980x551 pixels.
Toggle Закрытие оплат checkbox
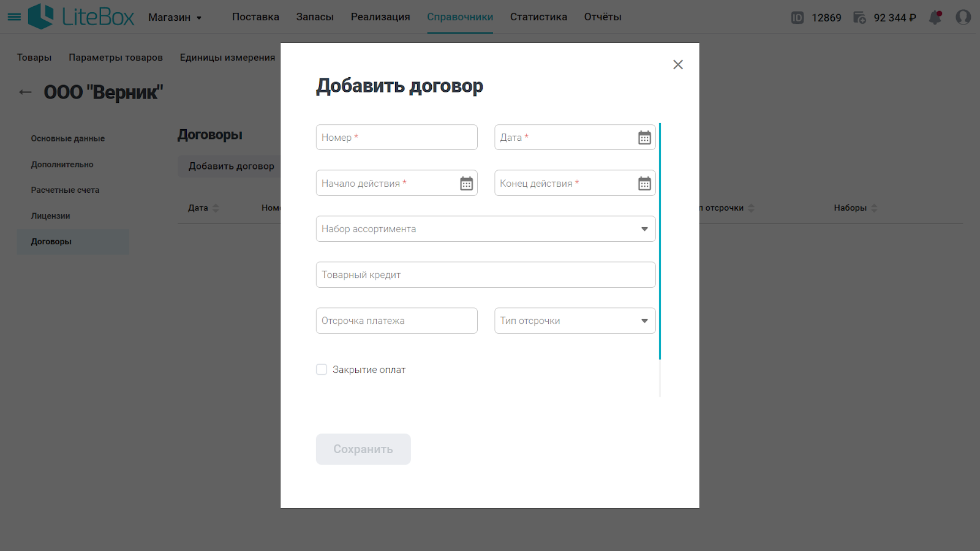click(322, 369)
